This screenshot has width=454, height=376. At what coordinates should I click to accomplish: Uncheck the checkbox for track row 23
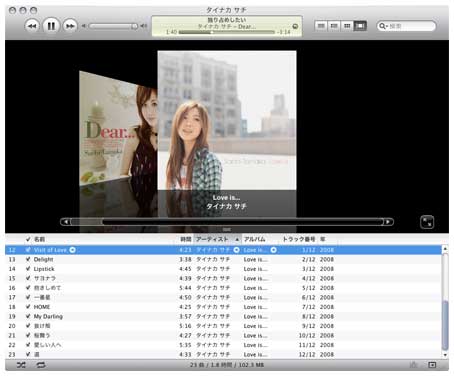[x=28, y=354]
